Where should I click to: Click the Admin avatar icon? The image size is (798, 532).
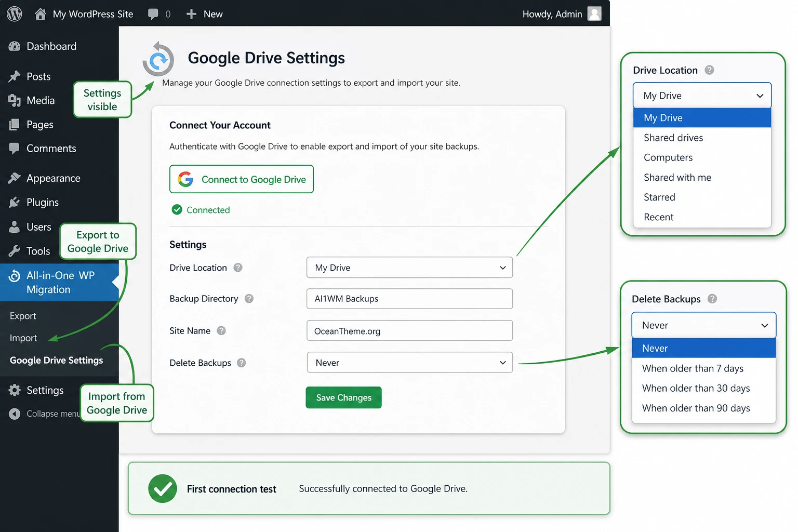594,14
